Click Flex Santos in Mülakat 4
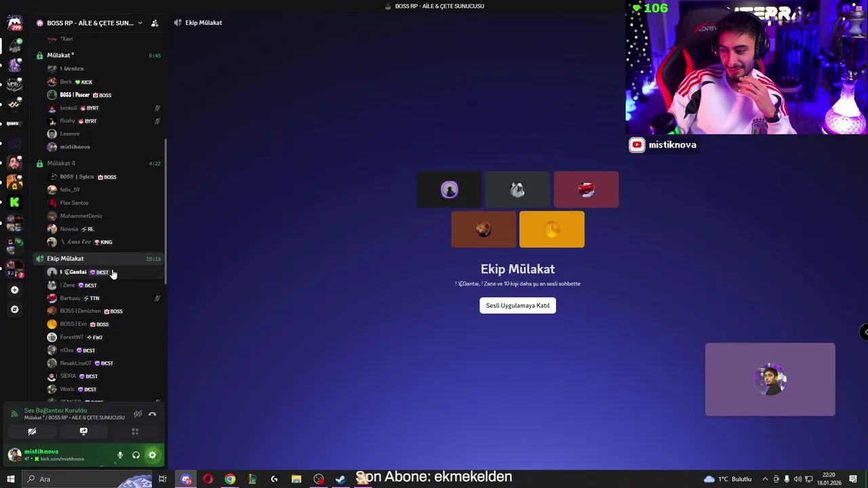The width and height of the screenshot is (868, 488). (x=104, y=203)
